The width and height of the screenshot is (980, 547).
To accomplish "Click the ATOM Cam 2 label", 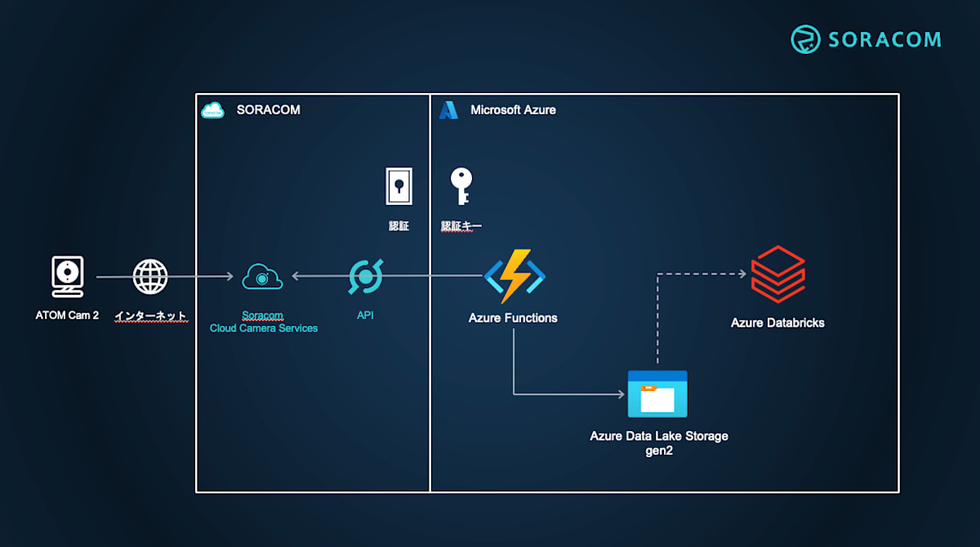I will tap(67, 315).
